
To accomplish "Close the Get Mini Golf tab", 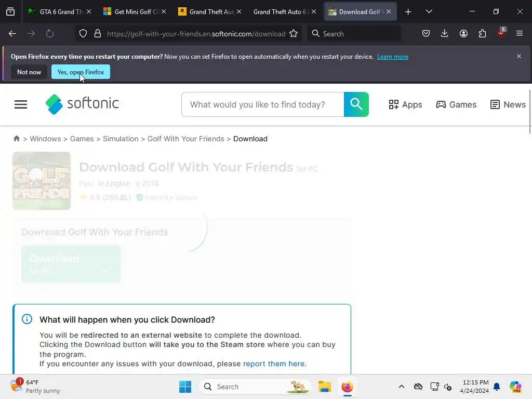I will 164,11.
